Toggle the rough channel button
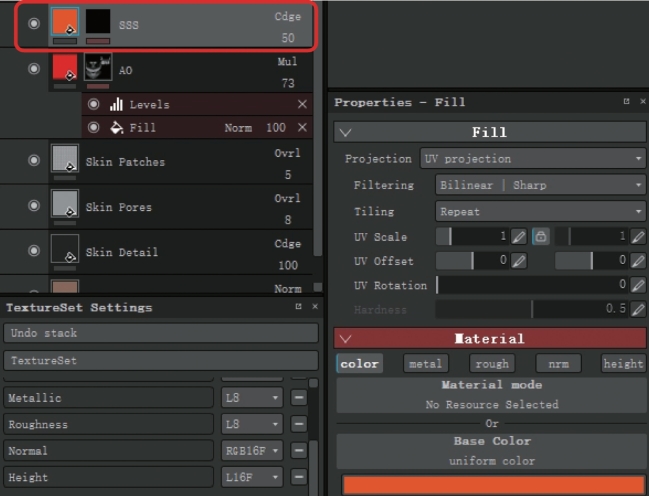Viewport: 649px width, 496px height. [492, 364]
